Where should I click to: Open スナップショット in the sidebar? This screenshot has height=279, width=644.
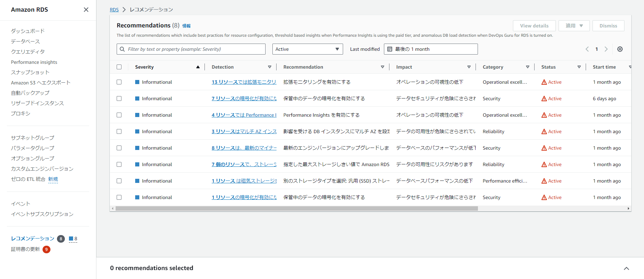[30, 72]
